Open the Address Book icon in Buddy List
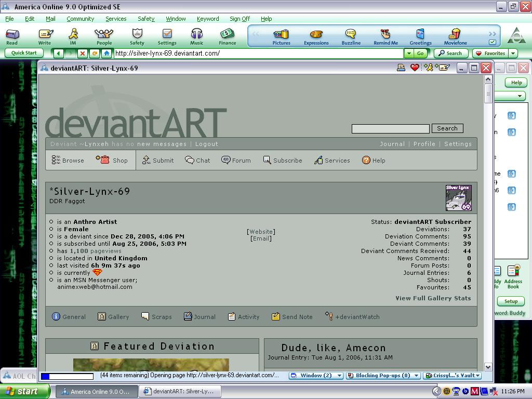This screenshot has height=399, width=532. [x=513, y=277]
